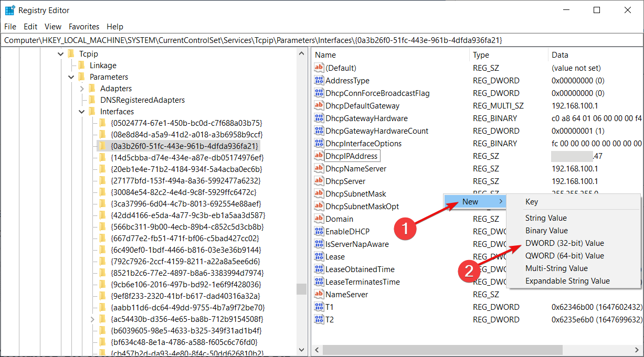Click the LeaseTerminatesTime value icon
The width and height of the screenshot is (644, 357).
[x=319, y=282]
